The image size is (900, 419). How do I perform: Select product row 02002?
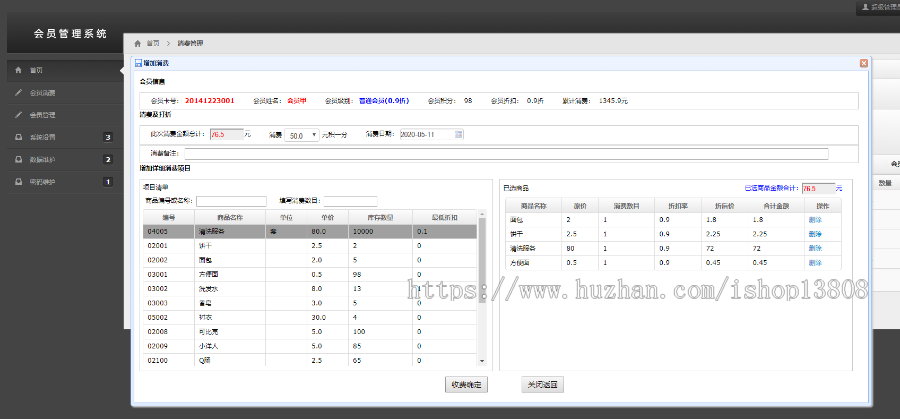[310, 260]
